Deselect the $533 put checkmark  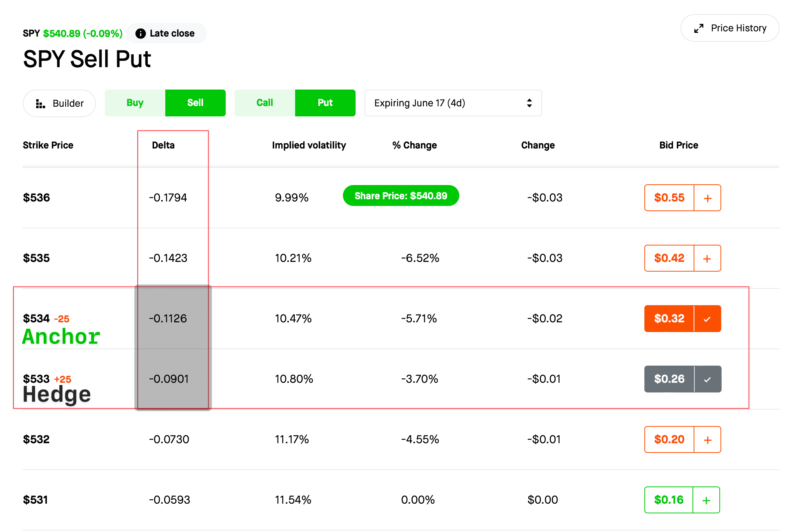click(x=707, y=379)
